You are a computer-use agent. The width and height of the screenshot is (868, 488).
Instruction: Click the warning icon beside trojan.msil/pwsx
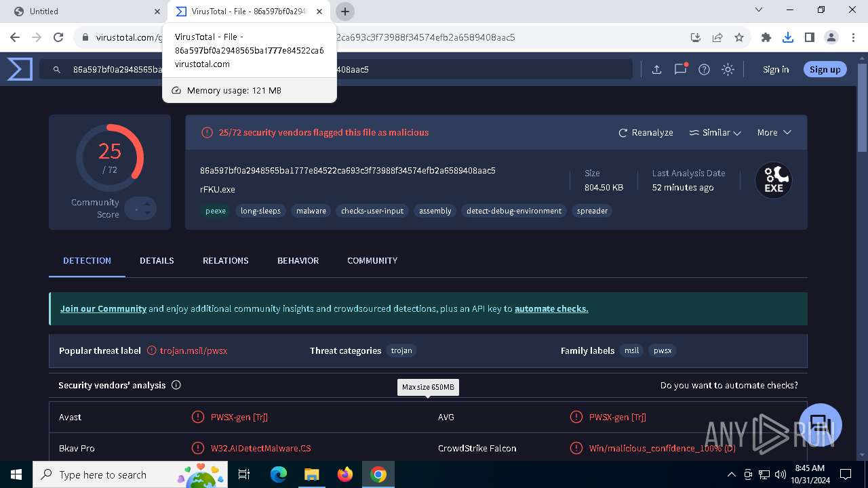coord(152,350)
